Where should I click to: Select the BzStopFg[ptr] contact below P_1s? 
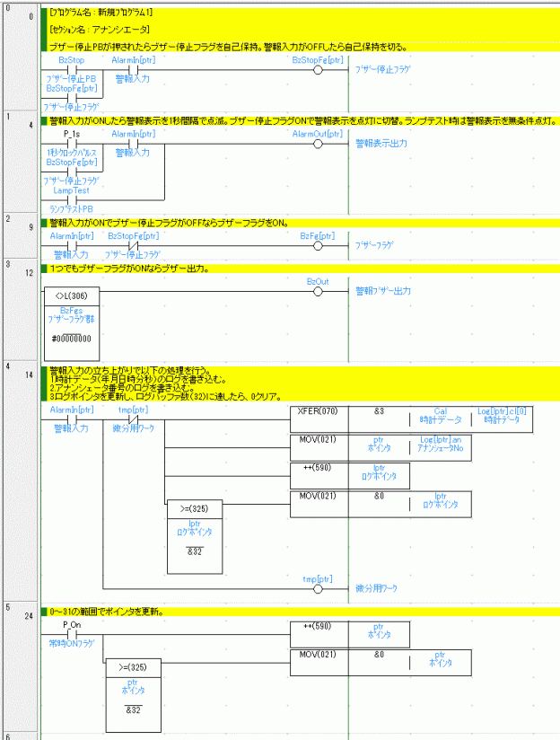coord(72,172)
